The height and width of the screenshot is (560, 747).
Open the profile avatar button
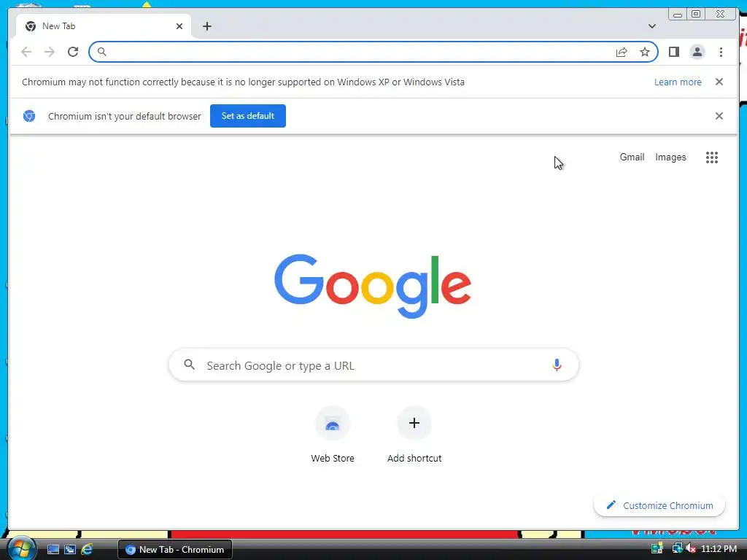(697, 52)
